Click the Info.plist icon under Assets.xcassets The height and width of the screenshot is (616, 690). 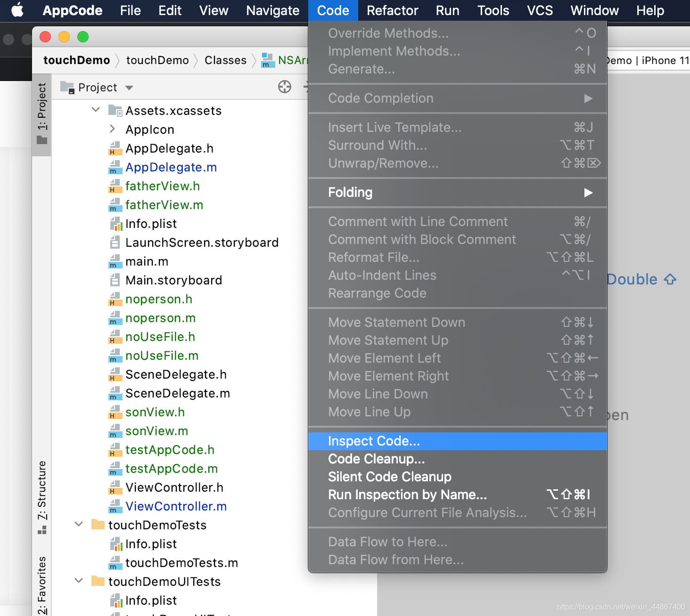click(116, 224)
